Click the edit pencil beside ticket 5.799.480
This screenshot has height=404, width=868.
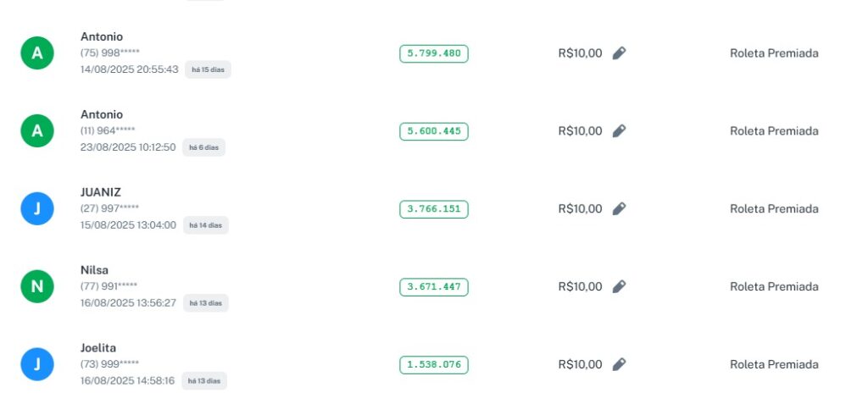[619, 53]
